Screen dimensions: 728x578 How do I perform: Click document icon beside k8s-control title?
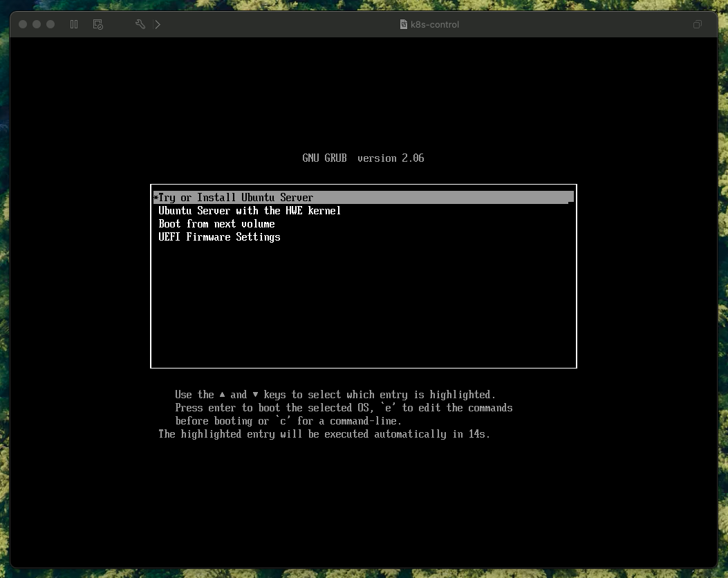[x=404, y=25]
